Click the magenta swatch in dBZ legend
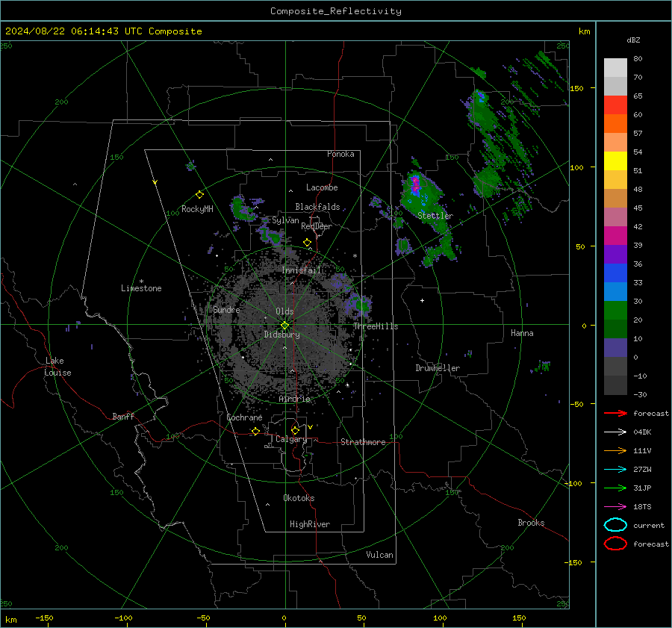This screenshot has height=628, width=672. point(615,236)
